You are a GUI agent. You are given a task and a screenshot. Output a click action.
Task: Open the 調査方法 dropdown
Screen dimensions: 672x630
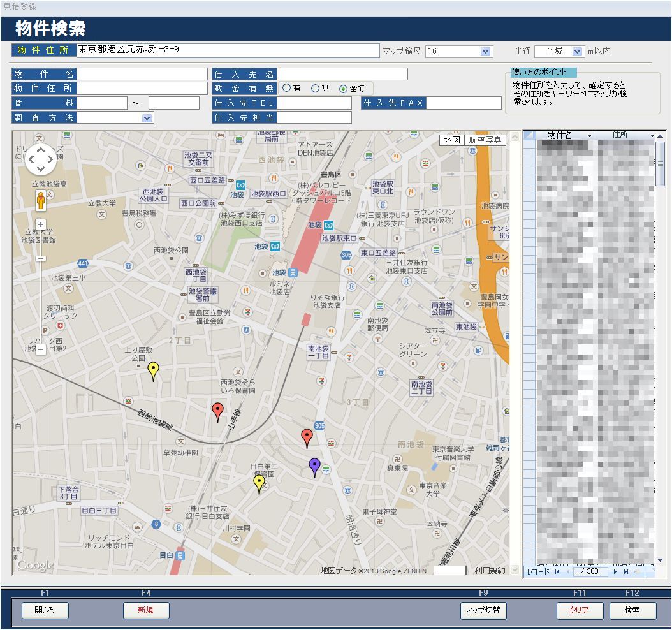point(147,119)
